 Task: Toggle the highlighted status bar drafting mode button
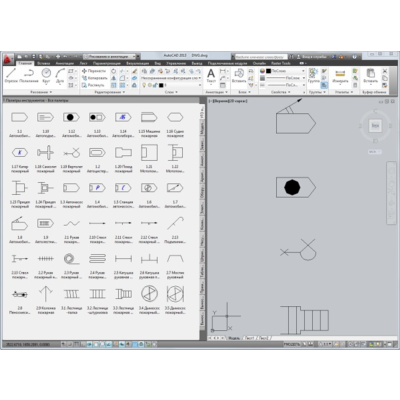click(x=135, y=344)
